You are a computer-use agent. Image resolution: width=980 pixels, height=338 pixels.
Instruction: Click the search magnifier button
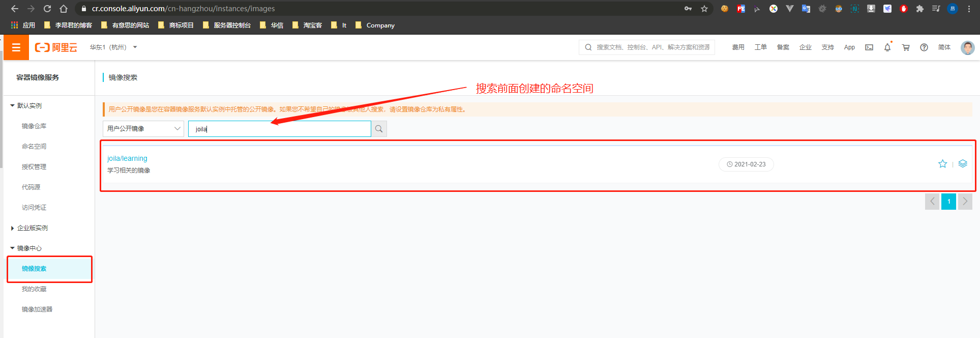[379, 129]
